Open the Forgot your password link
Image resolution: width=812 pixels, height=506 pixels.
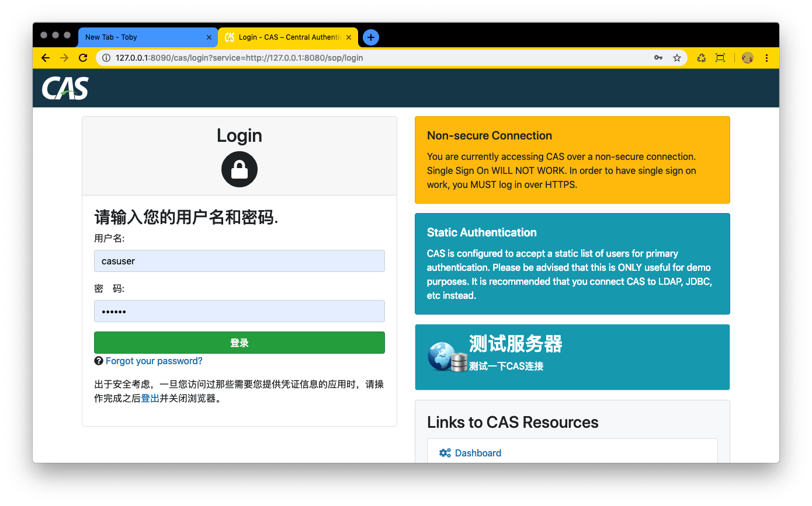point(154,361)
